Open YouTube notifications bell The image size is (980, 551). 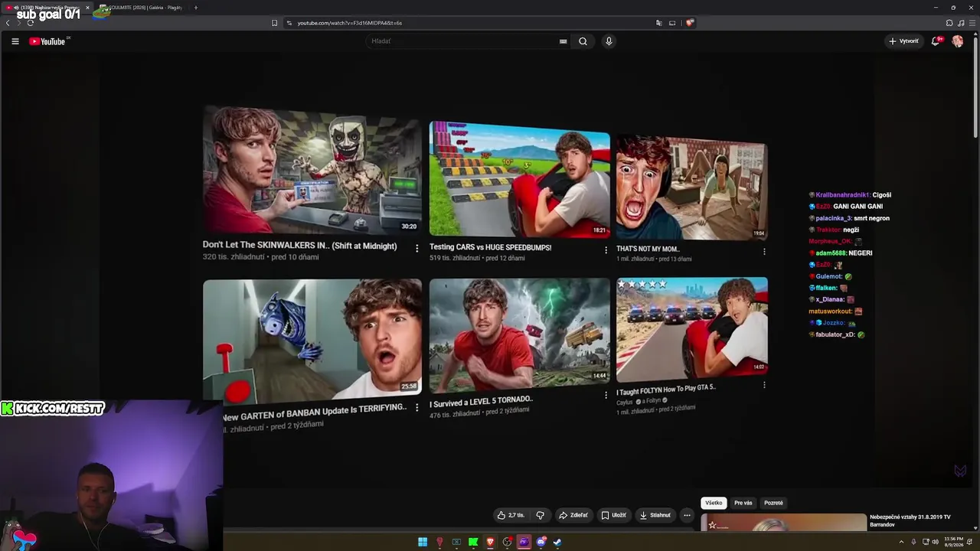coord(936,41)
